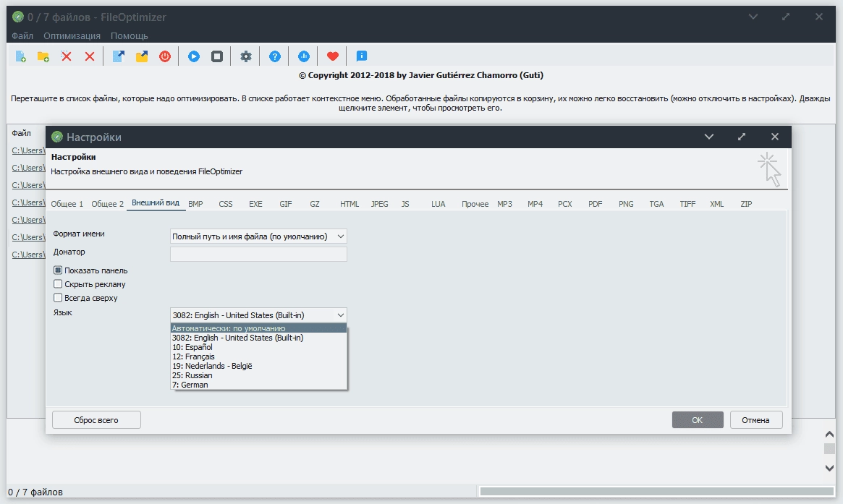Click the red heart donate icon
This screenshot has height=504, width=843.
pos(333,56)
